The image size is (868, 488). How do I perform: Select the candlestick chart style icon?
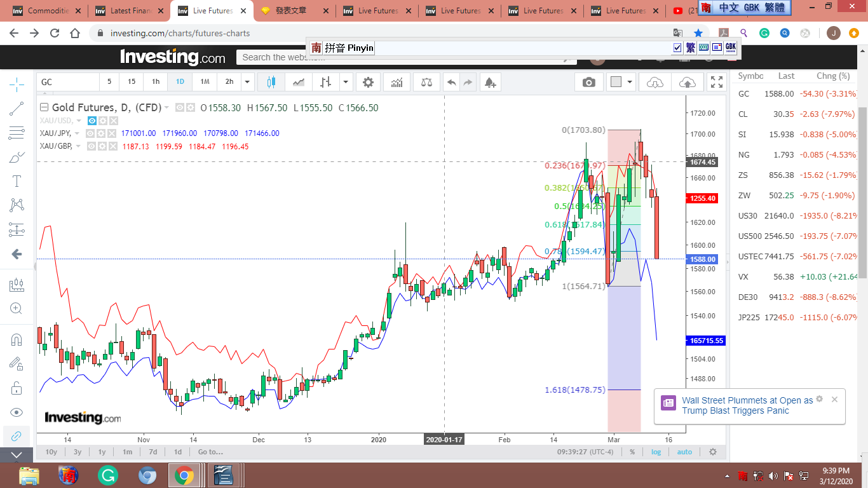tap(271, 82)
